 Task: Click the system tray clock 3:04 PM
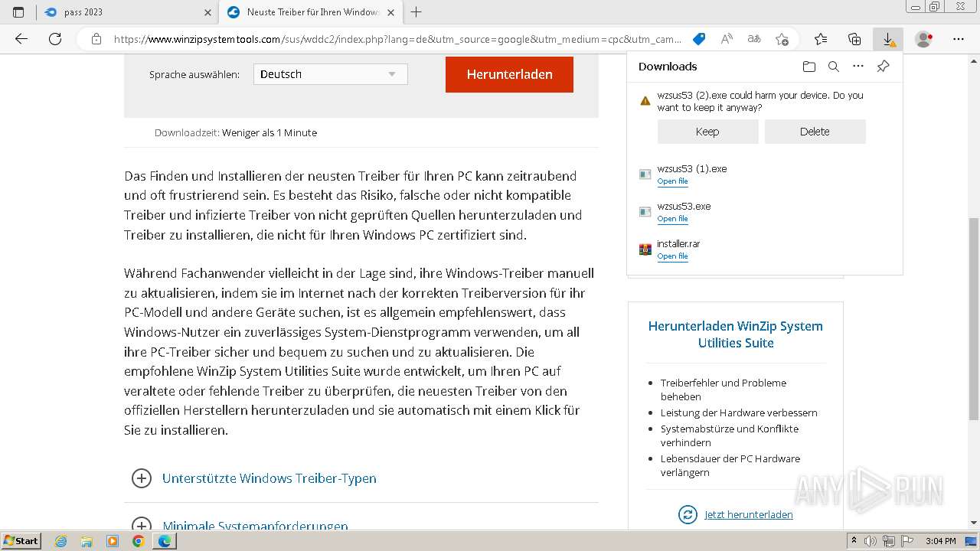(941, 541)
